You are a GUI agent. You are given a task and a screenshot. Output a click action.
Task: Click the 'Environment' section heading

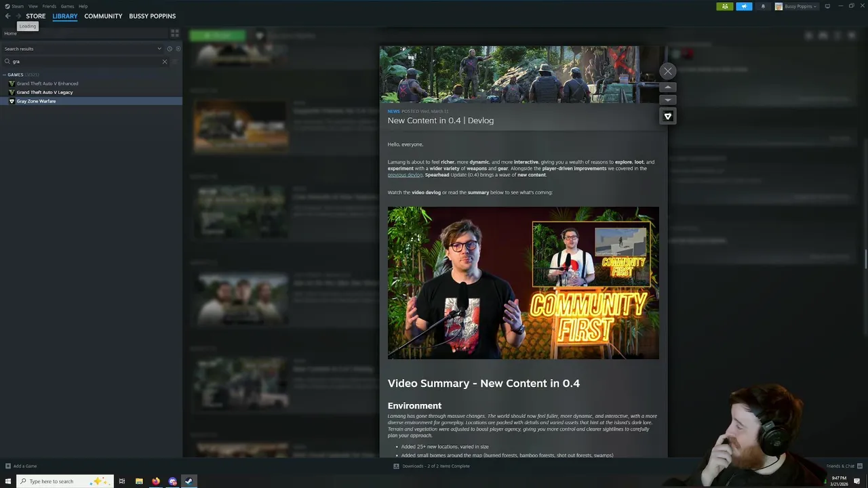click(x=414, y=406)
